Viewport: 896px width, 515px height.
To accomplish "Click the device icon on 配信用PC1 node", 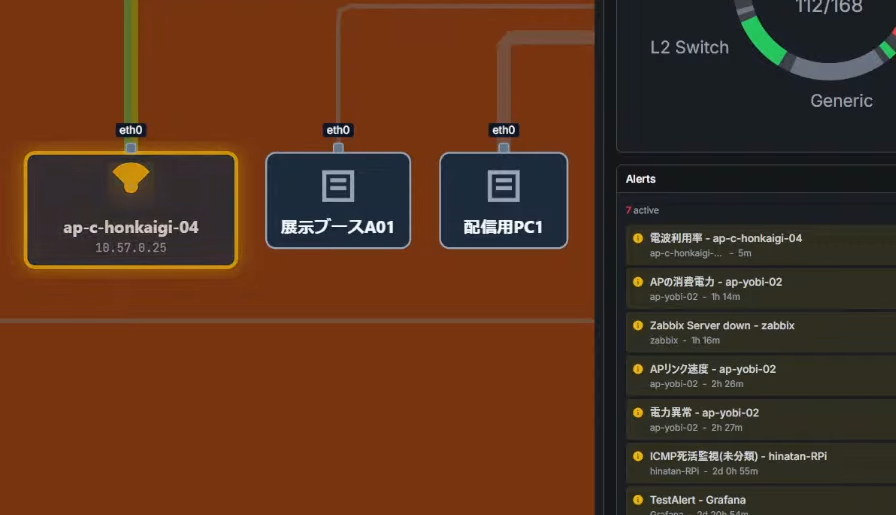I will [x=504, y=185].
